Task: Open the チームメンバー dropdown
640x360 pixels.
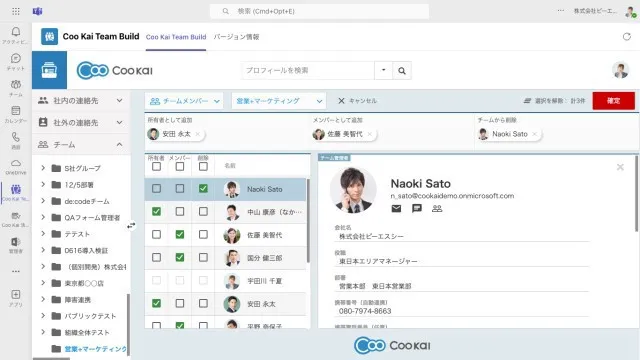Action: click(184, 101)
